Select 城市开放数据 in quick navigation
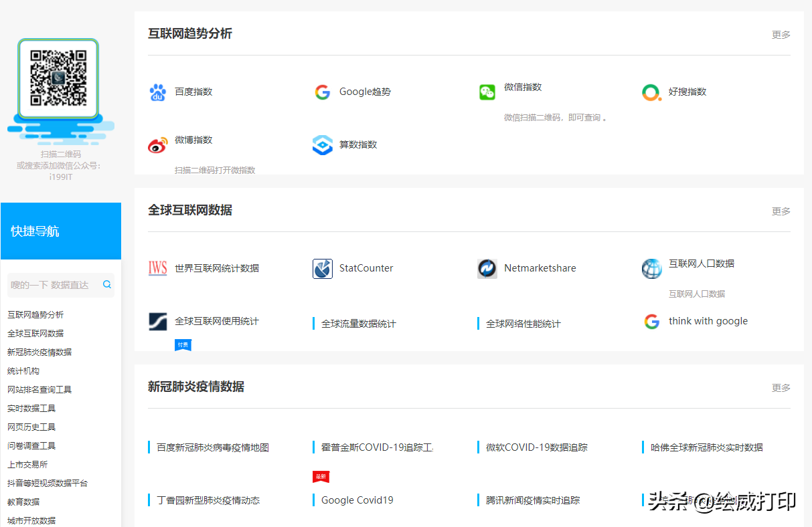The image size is (812, 527). tap(31, 520)
